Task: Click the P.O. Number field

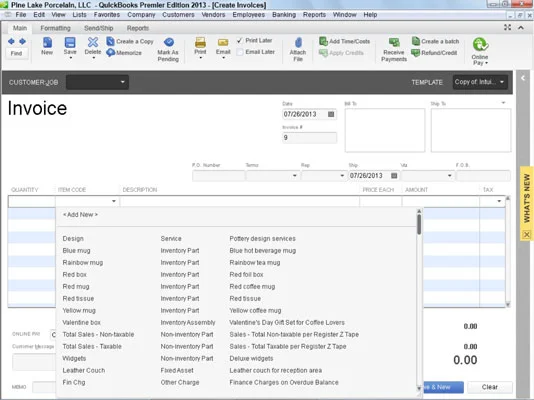Action: [x=219, y=176]
